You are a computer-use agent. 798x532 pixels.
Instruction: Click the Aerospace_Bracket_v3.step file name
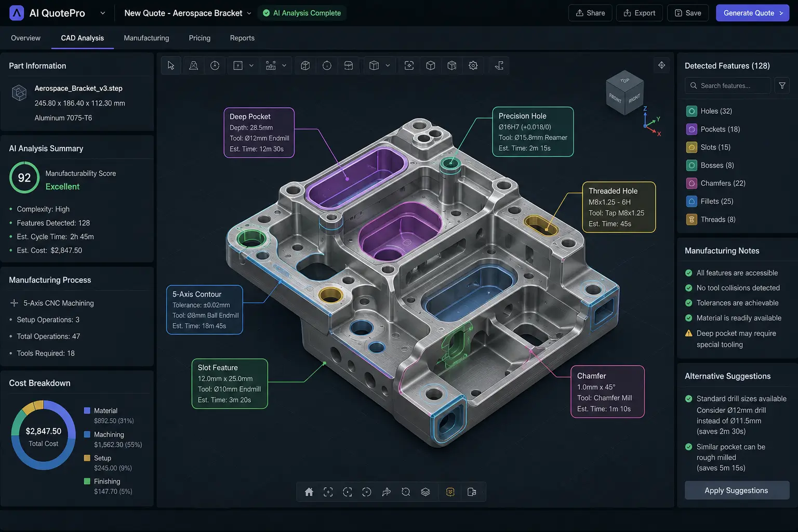pyautogui.click(x=78, y=88)
